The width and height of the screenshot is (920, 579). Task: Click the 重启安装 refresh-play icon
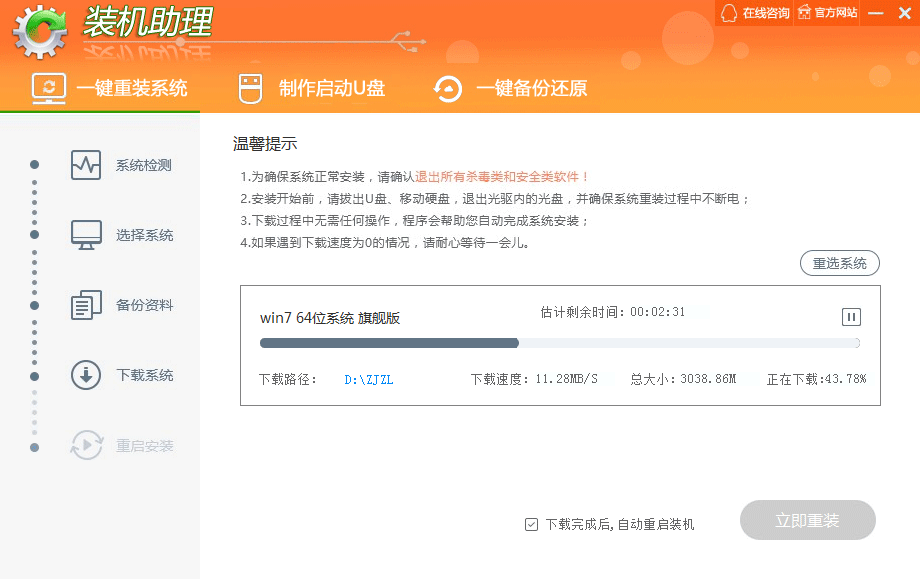(x=86, y=445)
